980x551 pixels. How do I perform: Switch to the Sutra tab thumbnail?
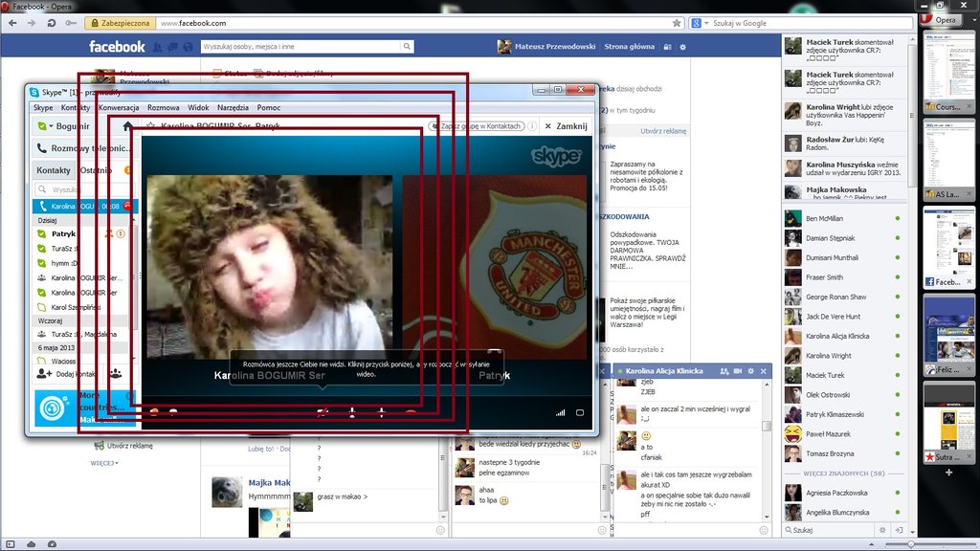point(948,424)
